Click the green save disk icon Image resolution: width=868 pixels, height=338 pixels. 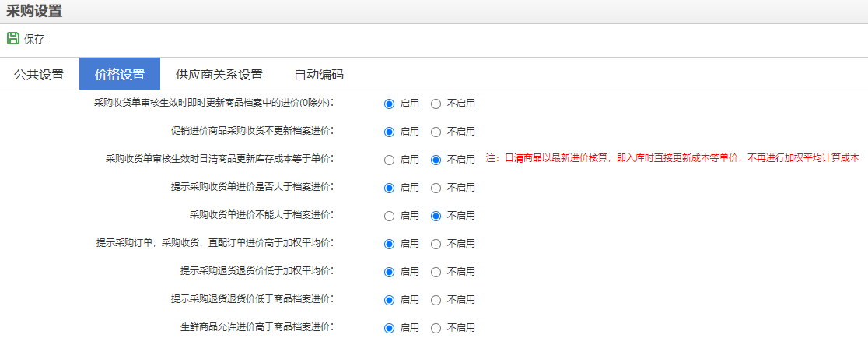(12, 38)
